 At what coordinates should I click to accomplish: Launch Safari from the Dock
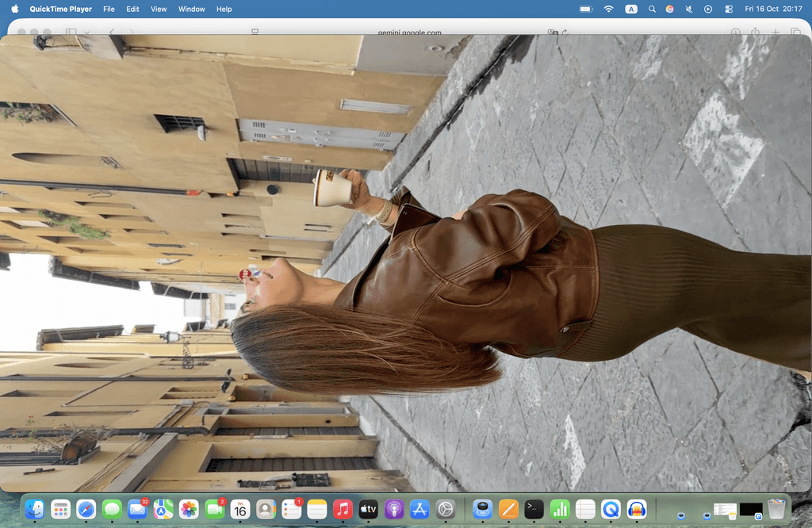coord(86,510)
